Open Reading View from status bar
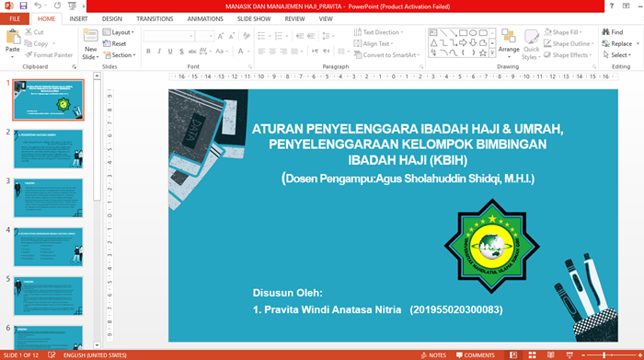 pyautogui.click(x=550, y=355)
